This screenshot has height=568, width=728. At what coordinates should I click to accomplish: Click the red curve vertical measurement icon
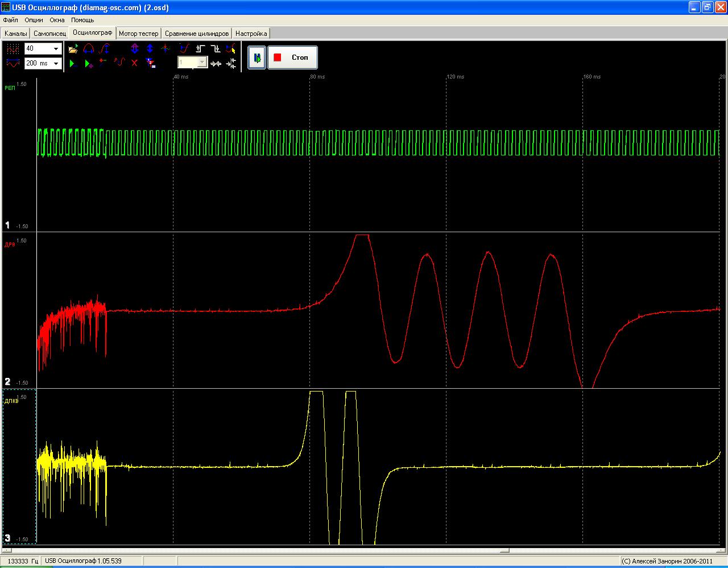104,49
